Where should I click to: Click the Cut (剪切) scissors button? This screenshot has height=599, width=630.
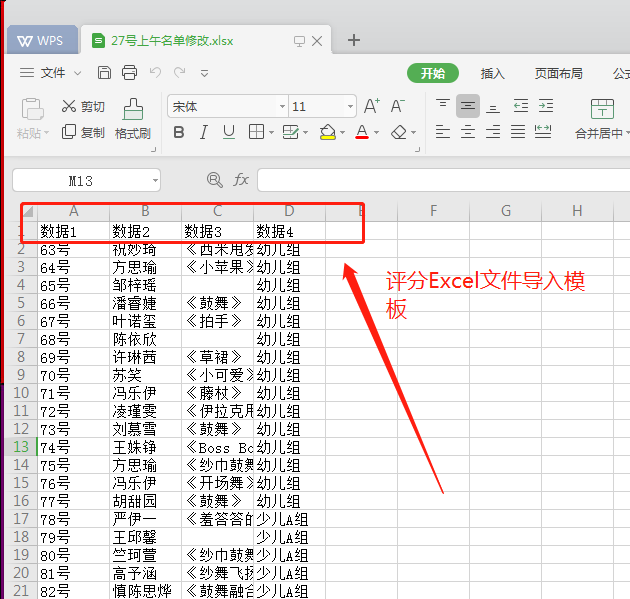82,106
